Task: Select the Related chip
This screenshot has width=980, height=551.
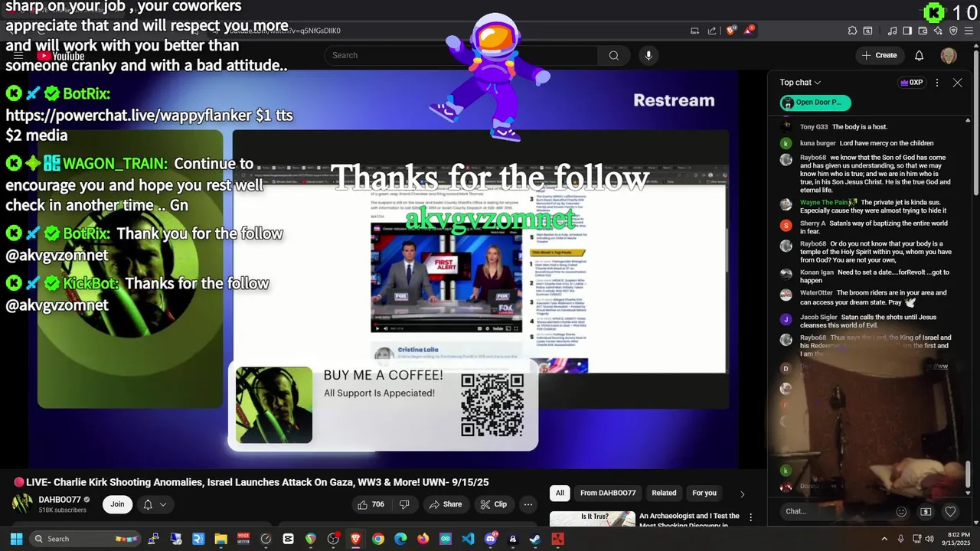Action: (664, 493)
